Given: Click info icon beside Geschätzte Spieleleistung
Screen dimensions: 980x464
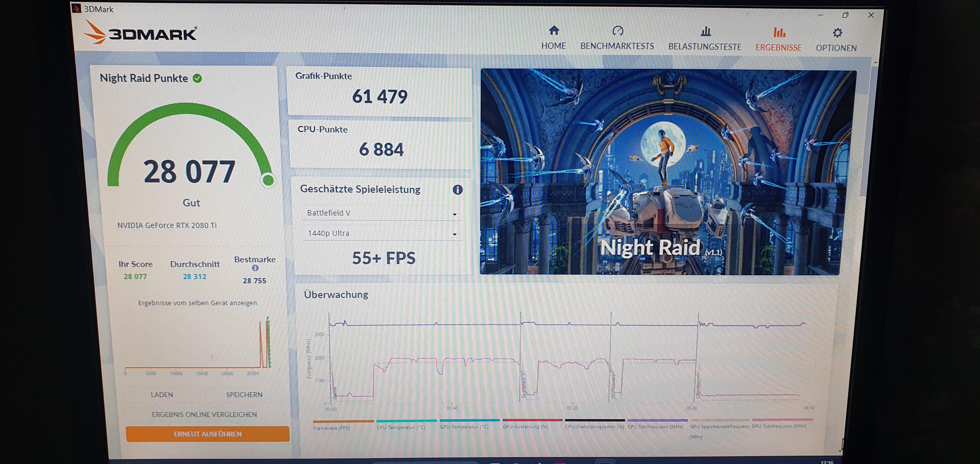Looking at the screenshot, I should pyautogui.click(x=458, y=189).
